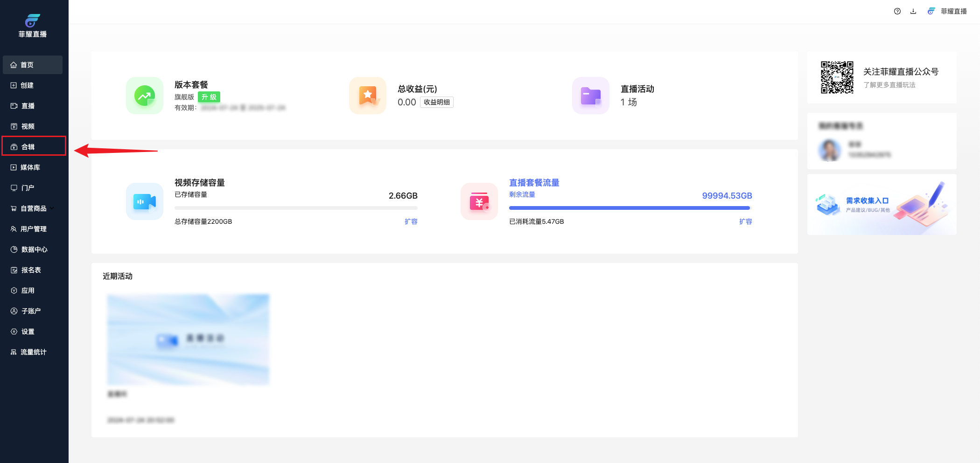The image size is (980, 463).
Task: Click the help question mark icon
Action: click(x=897, y=11)
